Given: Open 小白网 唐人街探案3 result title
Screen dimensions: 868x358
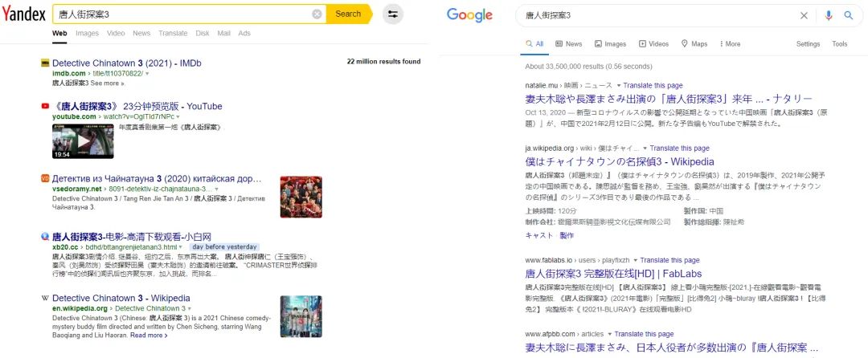Looking at the screenshot, I should coord(132,237).
